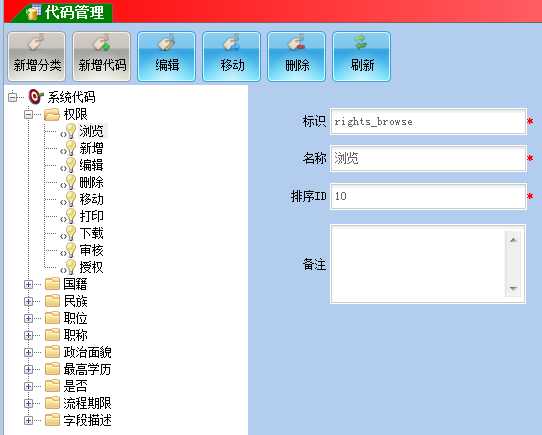Select the 系统代码 root label
542x435 pixels.
coord(71,97)
